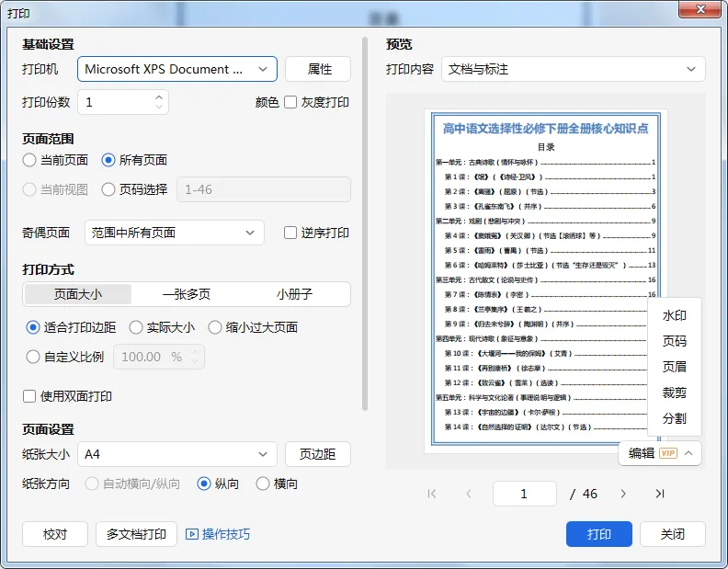Choose 缩小过大页面 option

(214, 327)
